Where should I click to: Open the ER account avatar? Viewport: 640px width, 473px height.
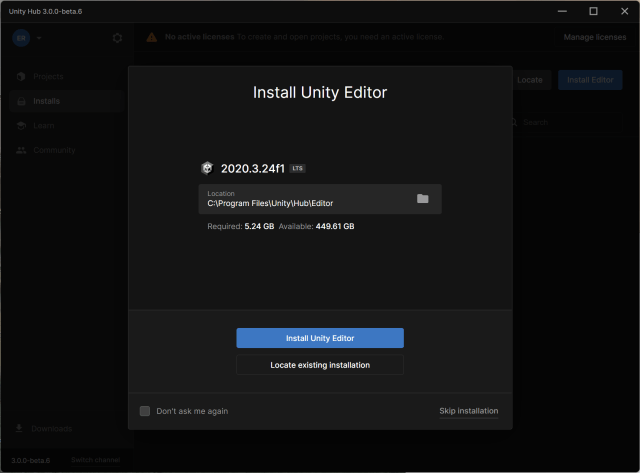coord(21,38)
